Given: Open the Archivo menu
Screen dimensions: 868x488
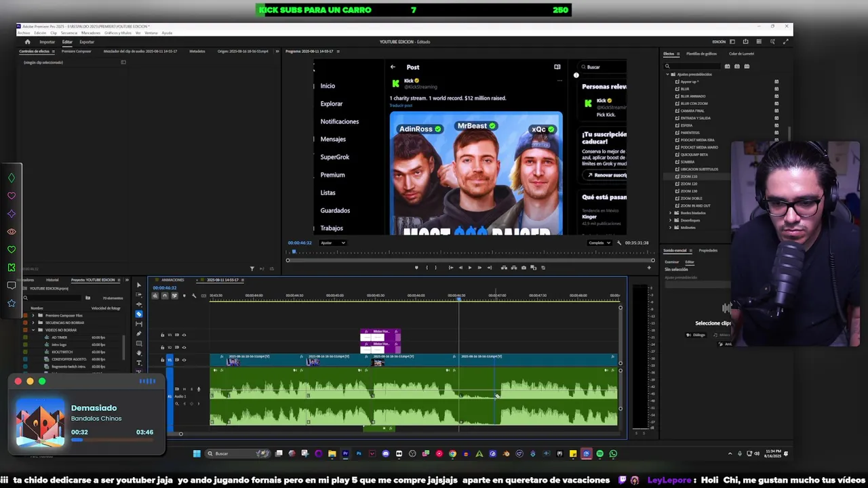Looking at the screenshot, I should [24, 33].
